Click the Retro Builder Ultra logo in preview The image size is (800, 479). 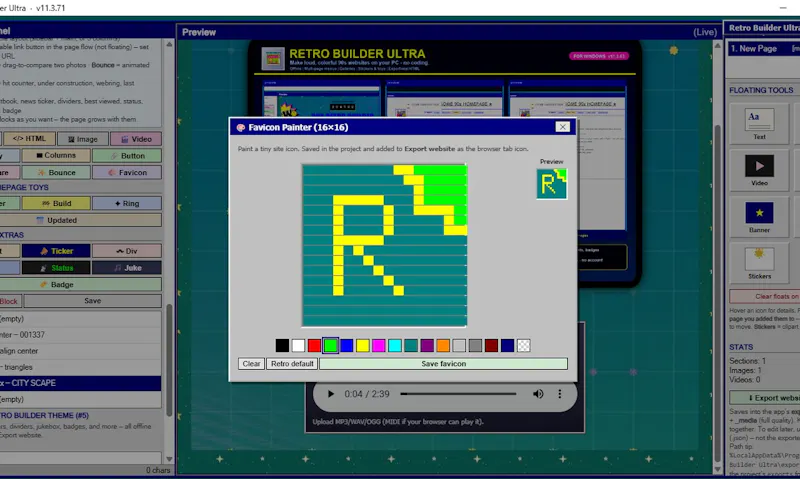tap(273, 59)
